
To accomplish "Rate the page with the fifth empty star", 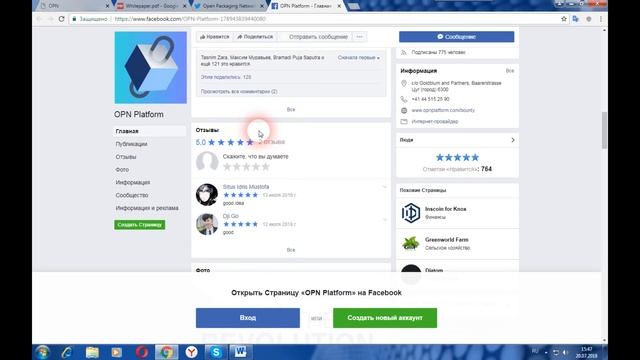I will 266,167.
